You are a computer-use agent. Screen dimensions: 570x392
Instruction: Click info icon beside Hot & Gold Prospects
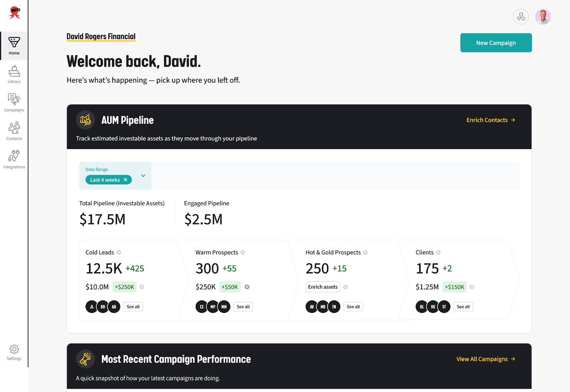click(x=365, y=252)
